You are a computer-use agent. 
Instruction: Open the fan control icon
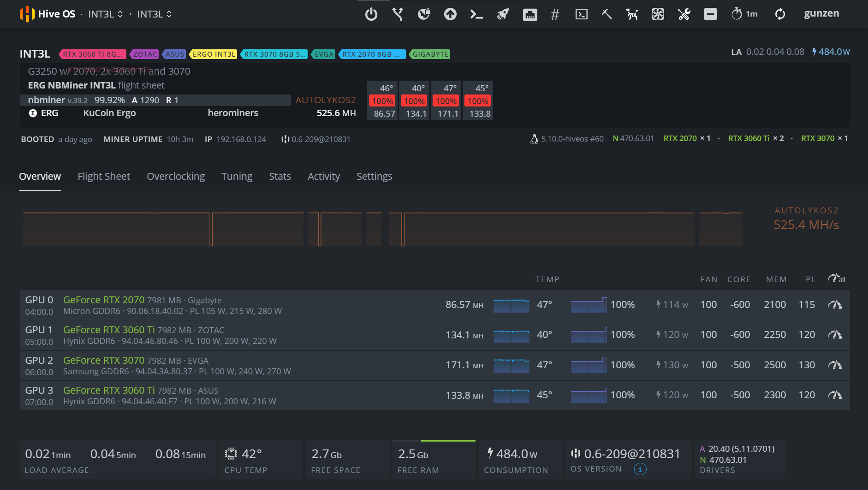click(658, 14)
